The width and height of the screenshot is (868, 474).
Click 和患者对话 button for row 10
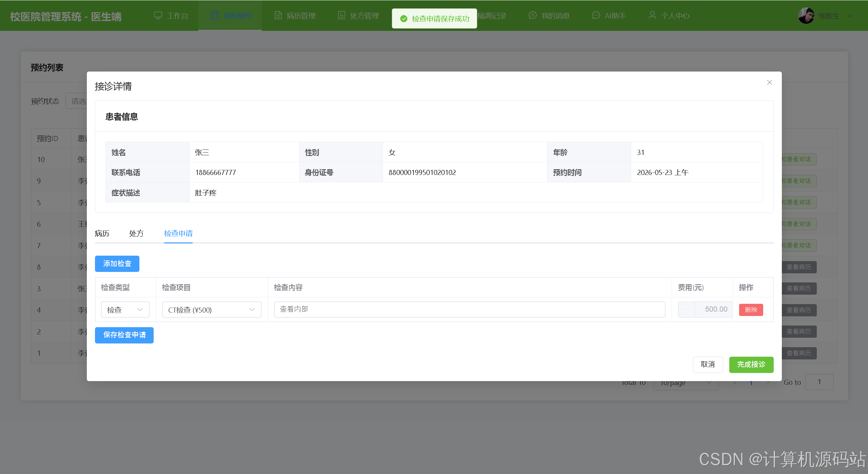click(x=799, y=159)
